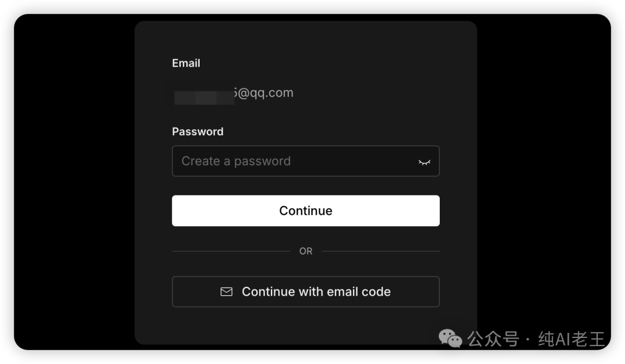Click empty space between eye icon and placeholder
The width and height of the screenshot is (625, 364).
355,161
